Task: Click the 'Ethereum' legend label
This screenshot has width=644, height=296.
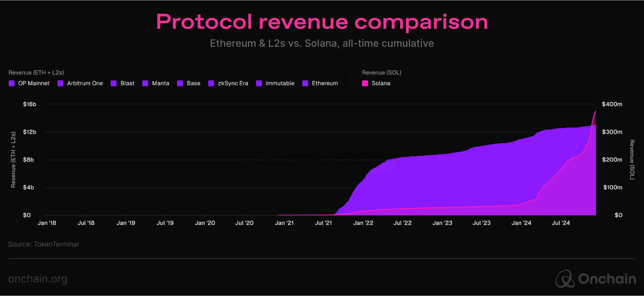Action: pos(325,83)
